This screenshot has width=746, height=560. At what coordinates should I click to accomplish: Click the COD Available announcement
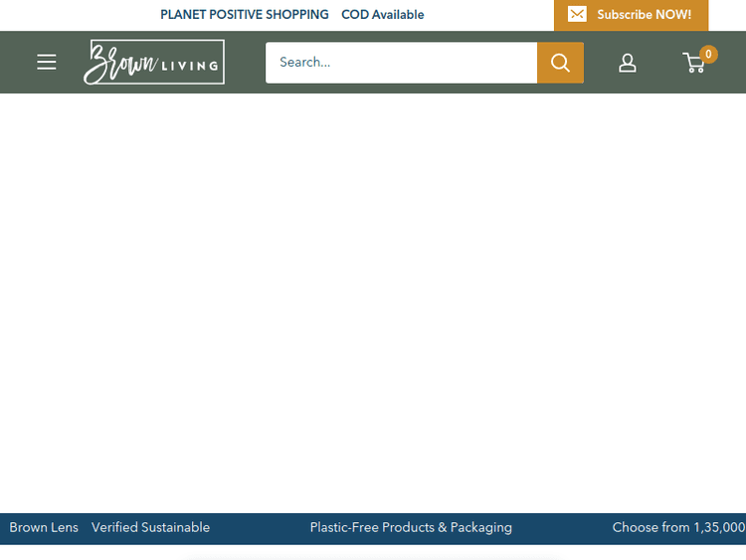(383, 15)
